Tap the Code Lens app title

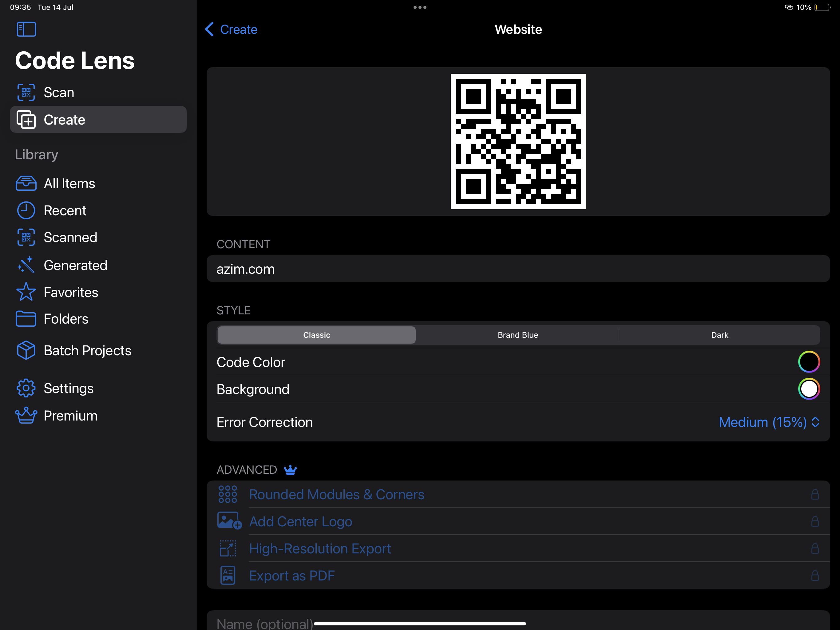[x=75, y=60]
